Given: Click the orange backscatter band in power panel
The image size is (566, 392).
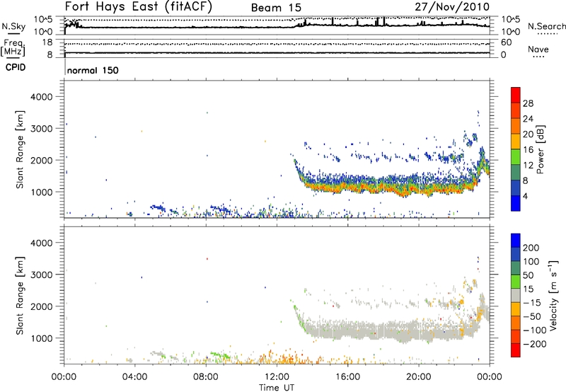Looking at the screenshot, I should pyautogui.click(x=390, y=188).
